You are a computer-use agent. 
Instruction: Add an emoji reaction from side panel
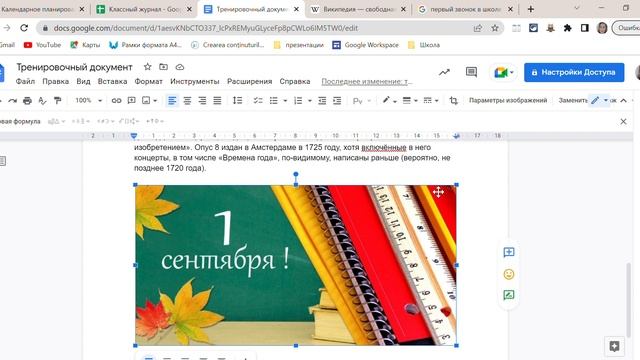(x=509, y=274)
